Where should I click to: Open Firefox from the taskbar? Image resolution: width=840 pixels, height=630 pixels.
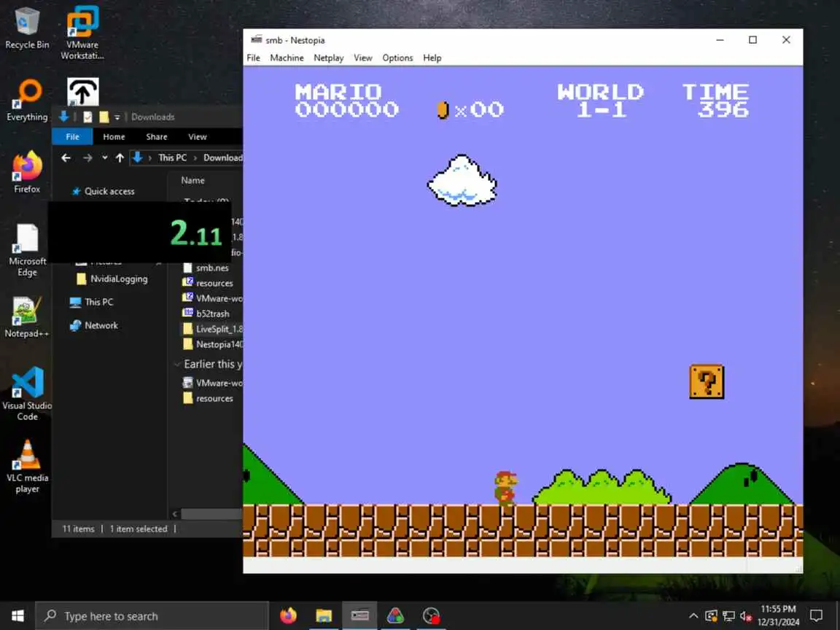[288, 616]
